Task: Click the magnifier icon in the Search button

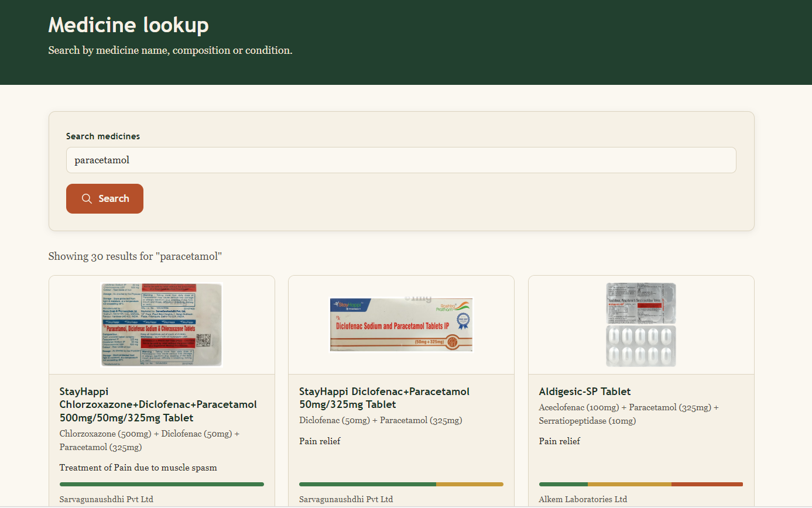Action: (87, 198)
